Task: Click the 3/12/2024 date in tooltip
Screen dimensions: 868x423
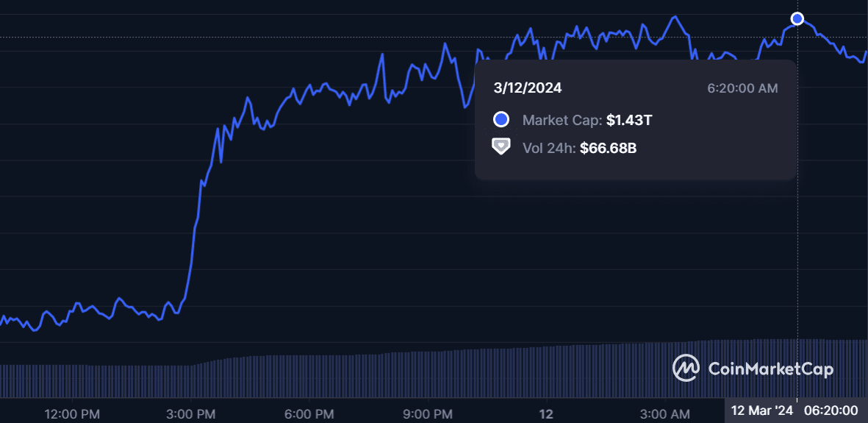Action: click(528, 88)
